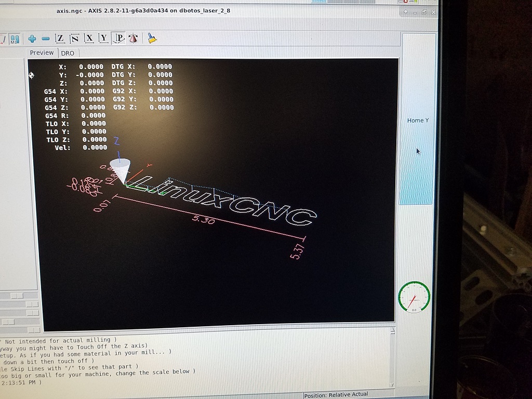Switch to the X side view
The image size is (532, 399).
89,38
